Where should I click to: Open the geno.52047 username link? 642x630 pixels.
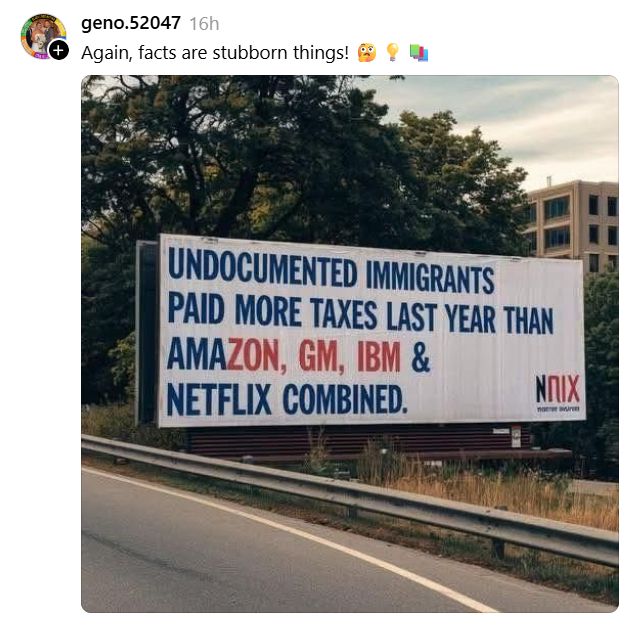point(131,23)
